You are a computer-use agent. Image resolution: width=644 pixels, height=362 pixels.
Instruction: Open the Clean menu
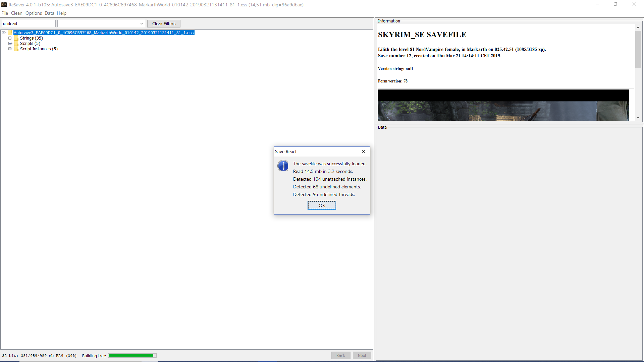coord(16,13)
